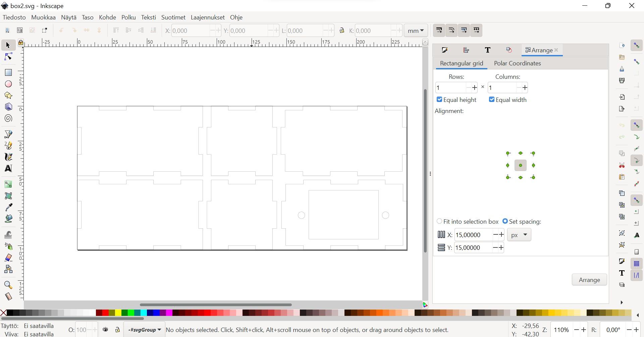
Task: Pick the cyan color swatch
Action: tap(144, 313)
